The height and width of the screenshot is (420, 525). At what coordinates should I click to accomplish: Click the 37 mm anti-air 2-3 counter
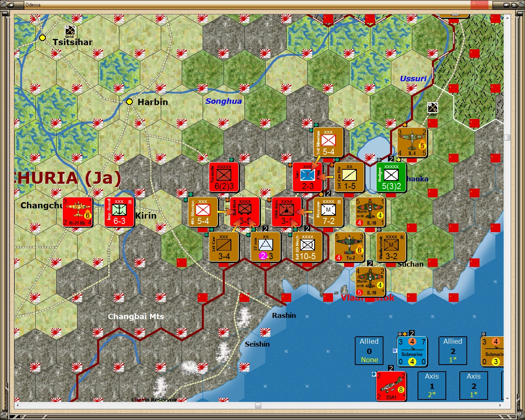tap(266, 247)
